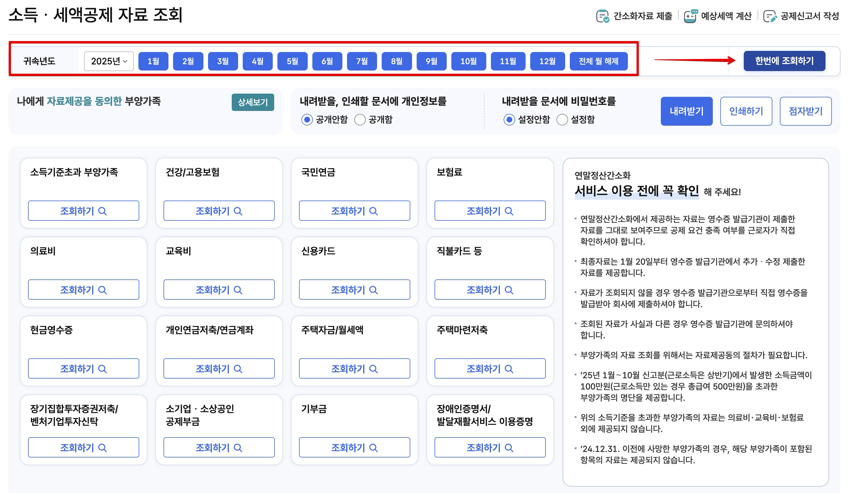Click magnifier icon in 건강/고용보험 card
The image size is (868, 493).
coord(238,211)
